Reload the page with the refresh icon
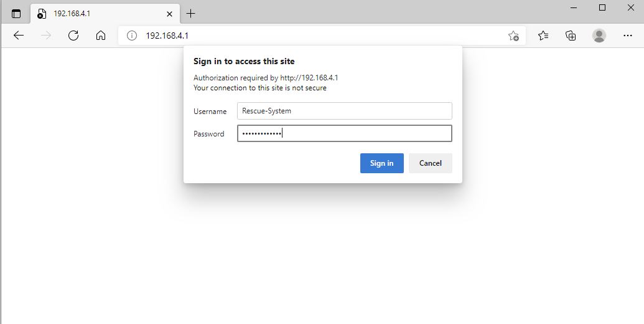The height and width of the screenshot is (324, 644). [73, 36]
